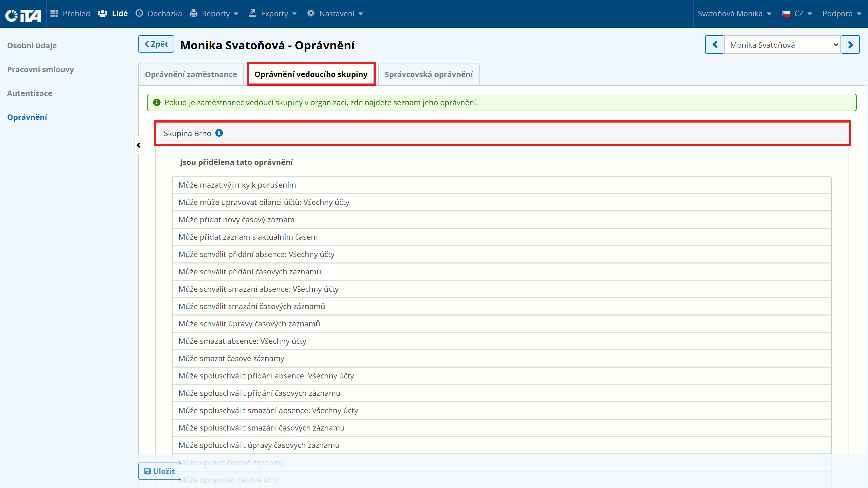Viewport: 868px width, 488px height.
Task: Select 'Může může upravovat bilanci účtů' row
Action: click(x=502, y=202)
